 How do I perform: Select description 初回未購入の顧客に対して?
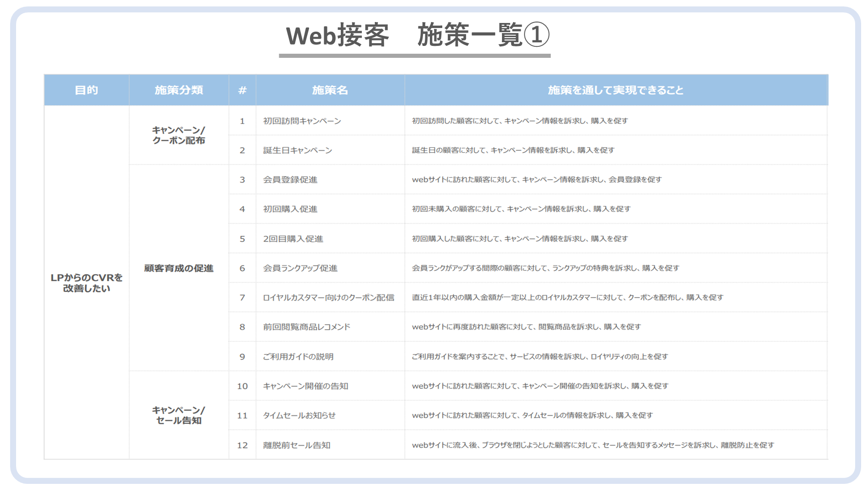click(x=521, y=209)
